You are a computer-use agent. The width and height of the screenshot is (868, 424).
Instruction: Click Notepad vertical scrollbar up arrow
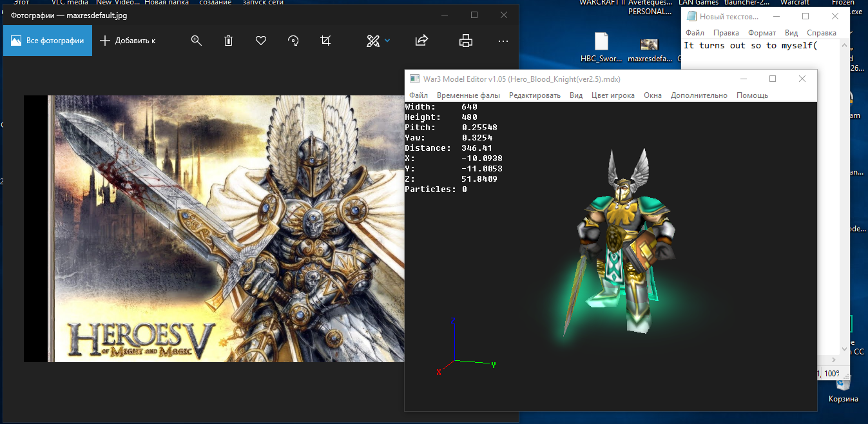[845, 46]
